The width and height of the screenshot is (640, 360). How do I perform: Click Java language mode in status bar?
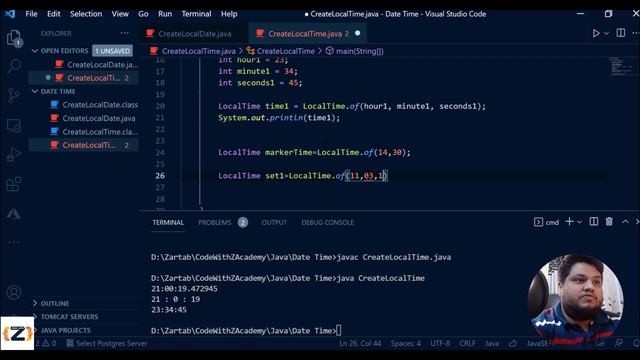(492, 344)
